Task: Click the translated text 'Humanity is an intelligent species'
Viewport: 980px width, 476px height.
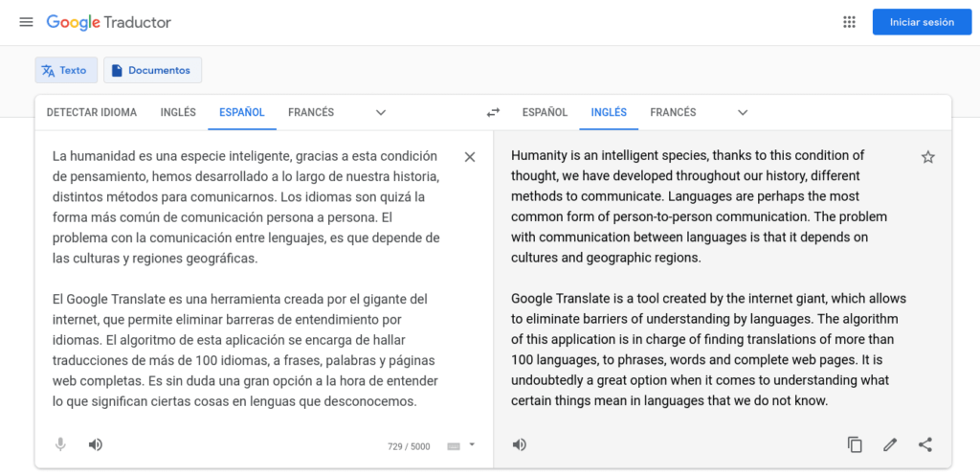Action: click(x=610, y=155)
